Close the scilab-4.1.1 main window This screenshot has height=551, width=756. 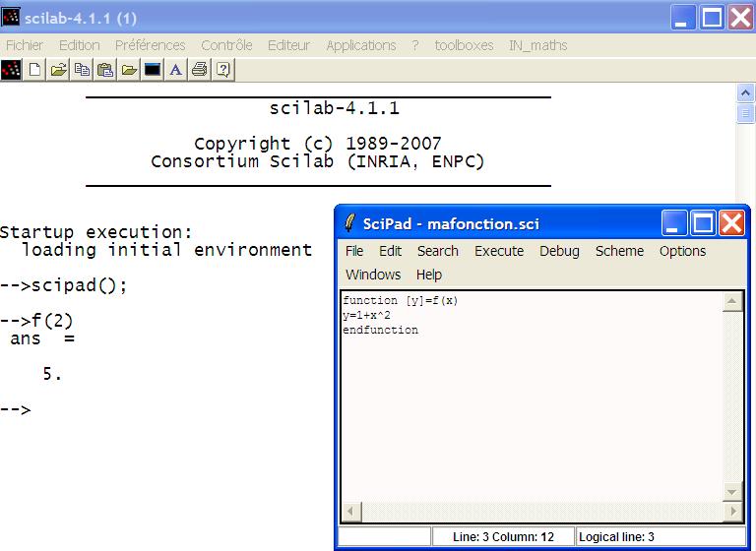point(740,18)
